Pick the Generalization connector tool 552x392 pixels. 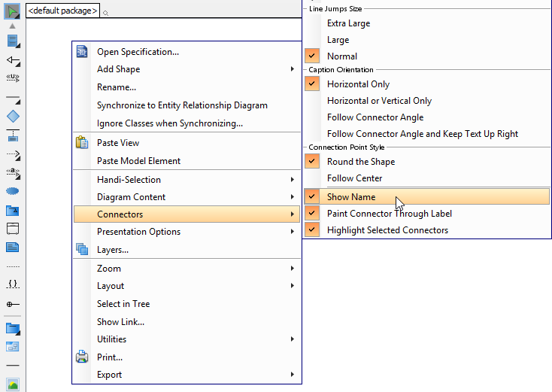coord(13,61)
